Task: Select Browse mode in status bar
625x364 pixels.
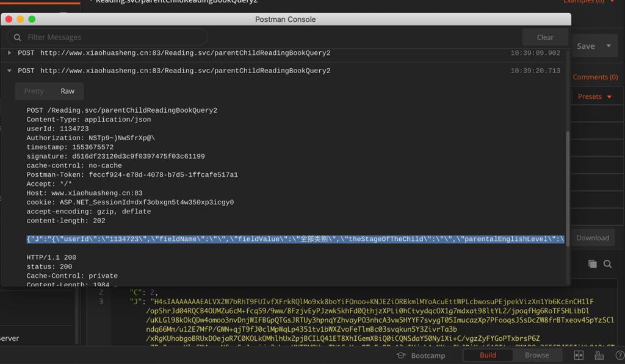Action: pyautogui.click(x=537, y=355)
